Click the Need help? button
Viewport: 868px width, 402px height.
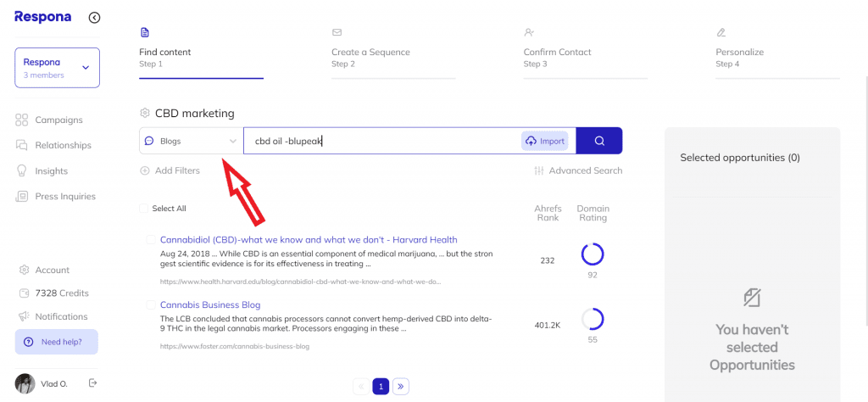pos(57,342)
